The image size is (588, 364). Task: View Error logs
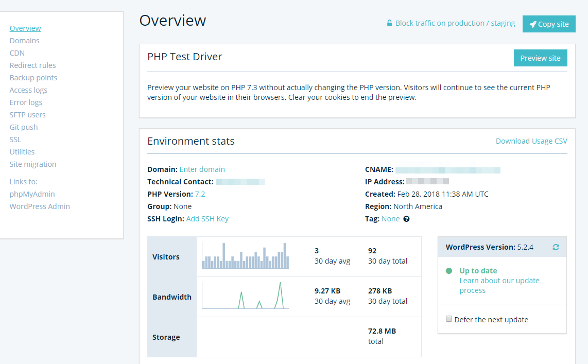click(x=26, y=102)
